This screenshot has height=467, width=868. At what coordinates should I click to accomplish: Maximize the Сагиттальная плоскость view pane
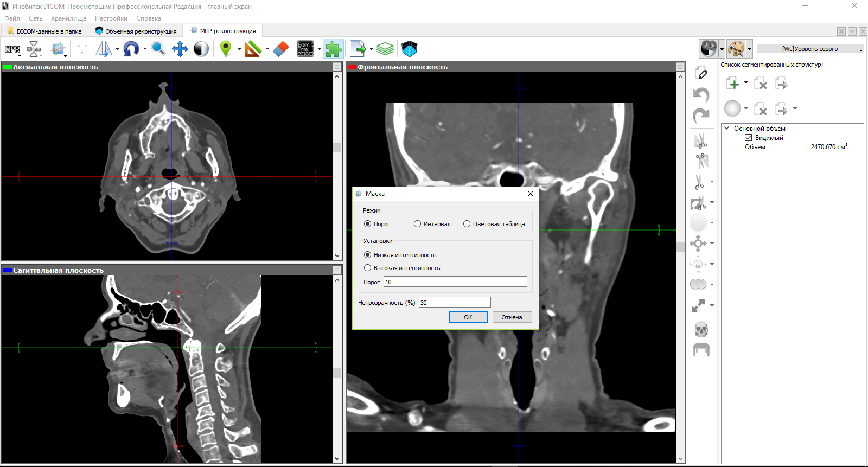click(x=337, y=270)
